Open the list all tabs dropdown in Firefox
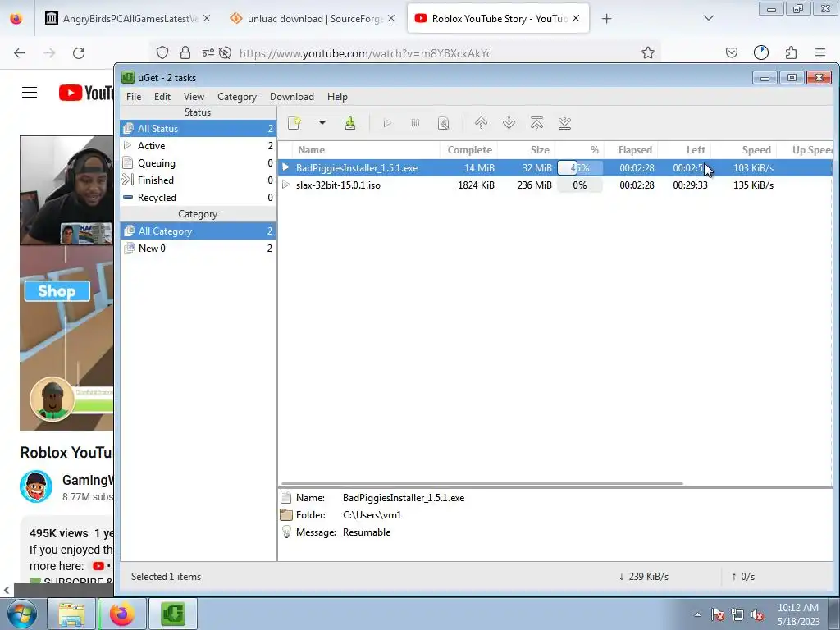Screen dimensions: 840x630 tap(708, 18)
